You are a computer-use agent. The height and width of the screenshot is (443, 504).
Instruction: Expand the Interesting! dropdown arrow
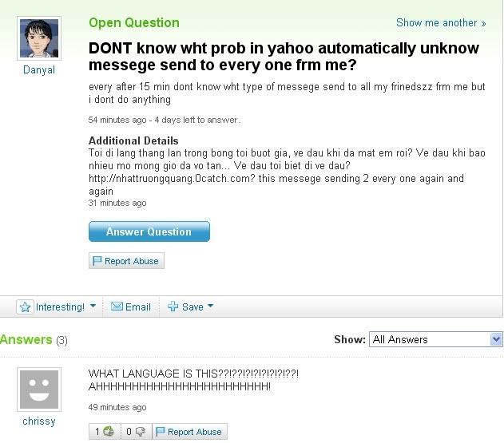click(x=93, y=306)
